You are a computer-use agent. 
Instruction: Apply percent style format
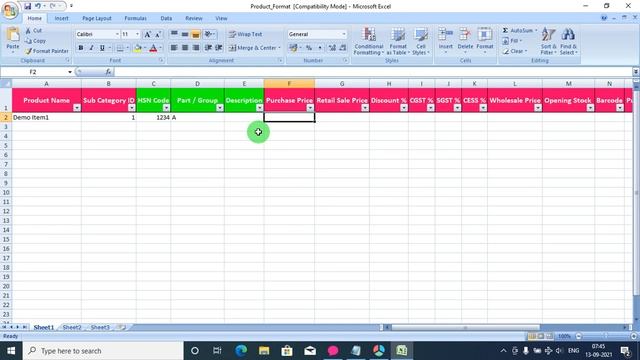pyautogui.click(x=309, y=48)
